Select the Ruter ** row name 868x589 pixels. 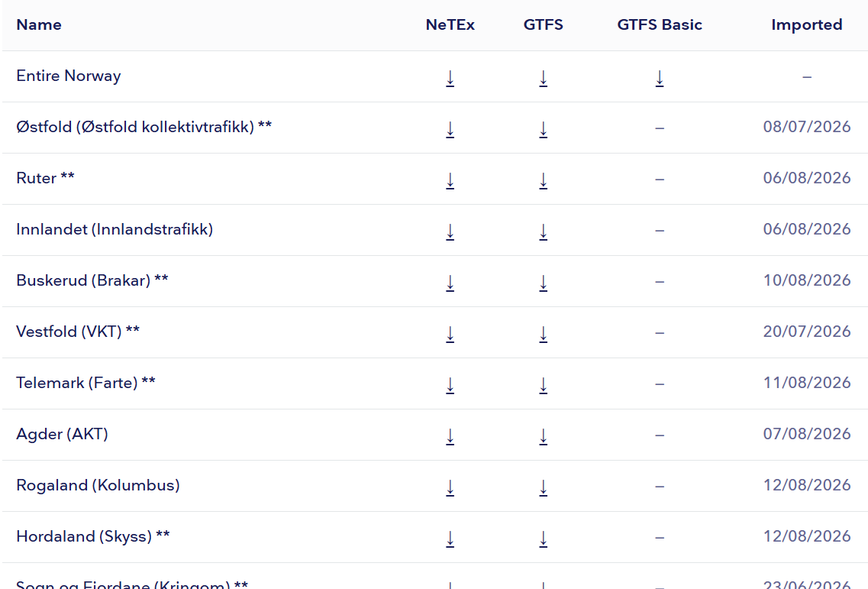point(45,178)
